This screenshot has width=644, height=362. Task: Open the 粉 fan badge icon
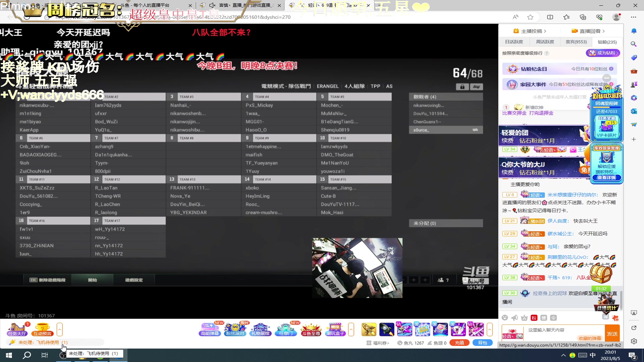pyautogui.click(x=534, y=318)
